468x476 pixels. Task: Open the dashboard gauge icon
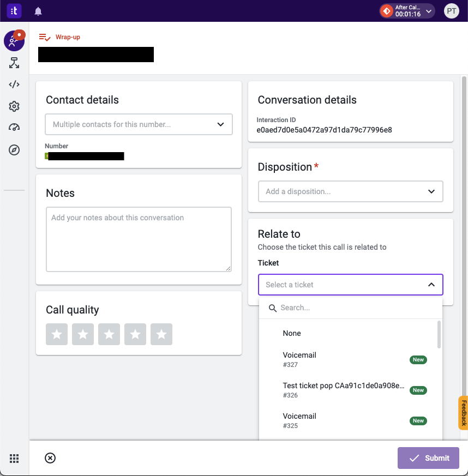tap(14, 128)
